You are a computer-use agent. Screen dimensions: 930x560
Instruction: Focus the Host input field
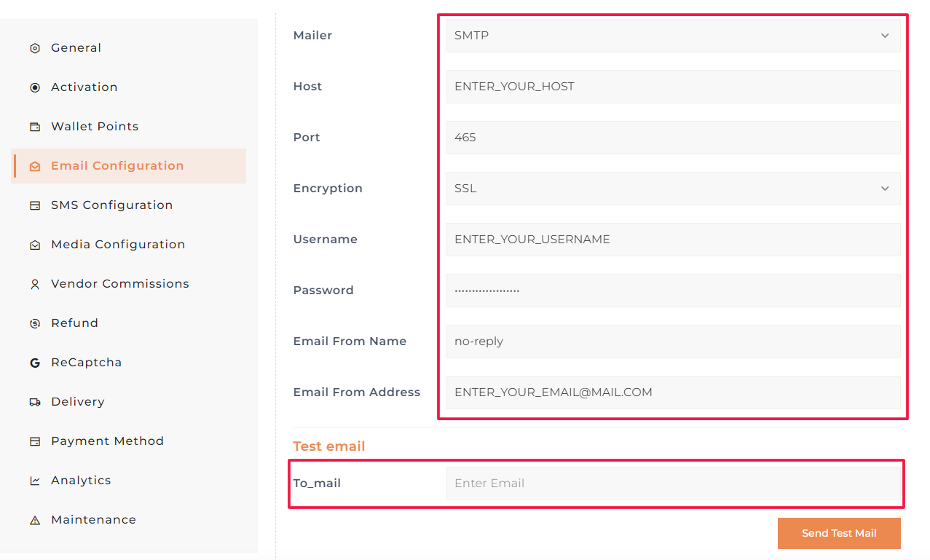pyautogui.click(x=673, y=87)
